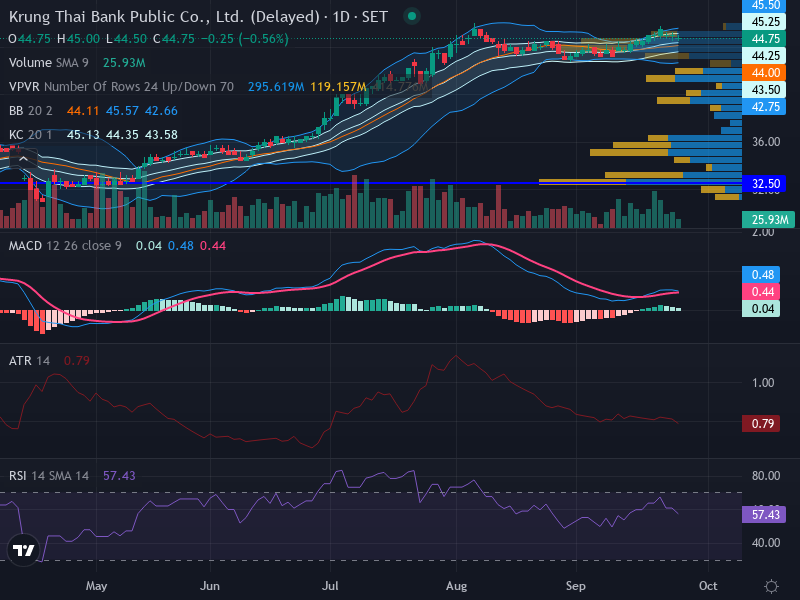Click the 119.157M VPVR down volume value
This screenshot has height=600, width=800.
click(338, 87)
